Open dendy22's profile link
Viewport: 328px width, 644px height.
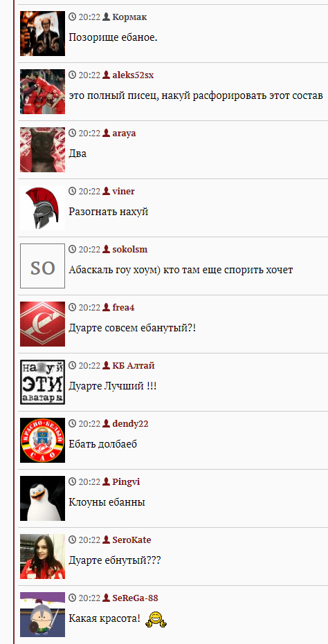tap(130, 423)
